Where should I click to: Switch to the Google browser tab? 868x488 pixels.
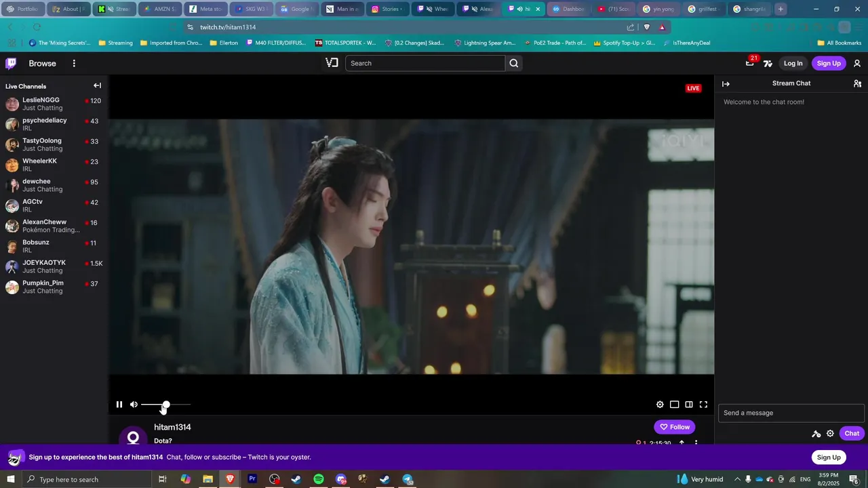pos(296,9)
